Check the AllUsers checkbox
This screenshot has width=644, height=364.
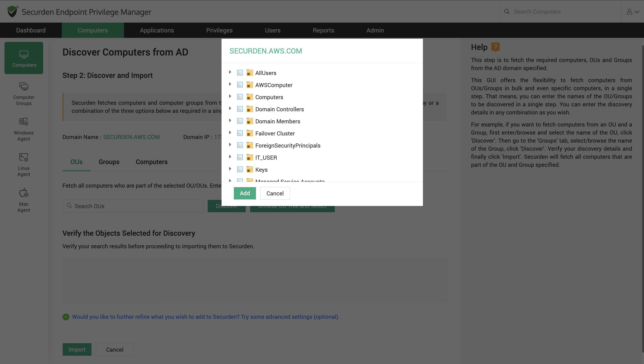pyautogui.click(x=240, y=72)
